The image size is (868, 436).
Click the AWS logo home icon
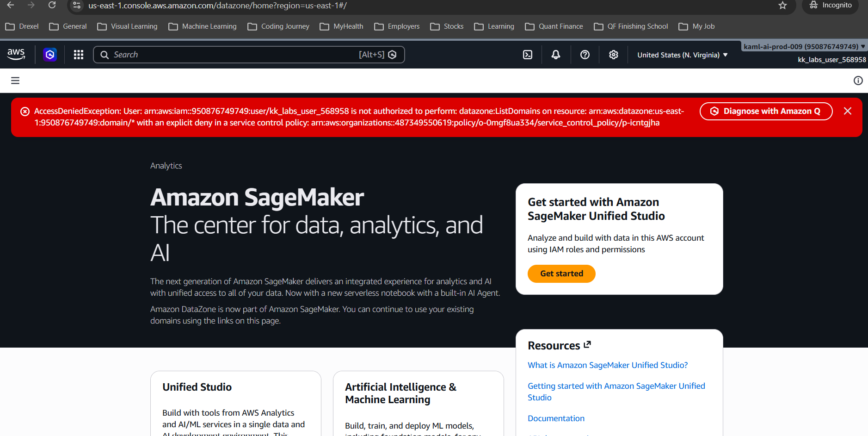click(16, 54)
